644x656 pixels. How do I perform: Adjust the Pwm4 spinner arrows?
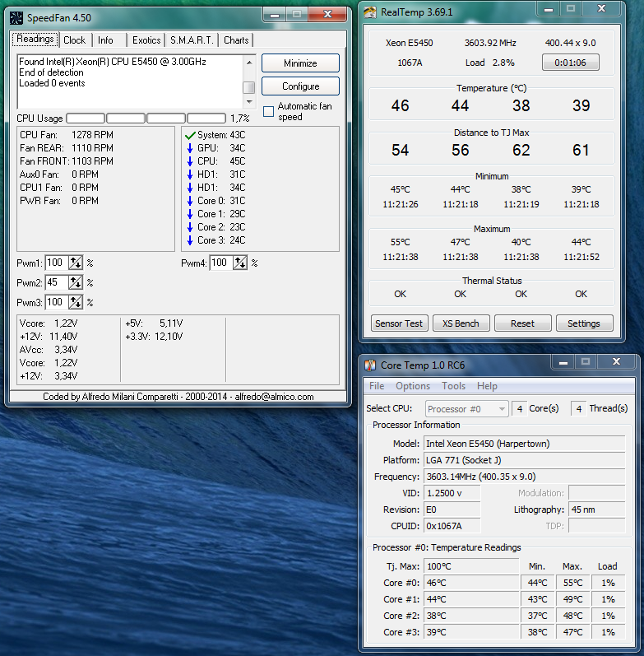[240, 263]
